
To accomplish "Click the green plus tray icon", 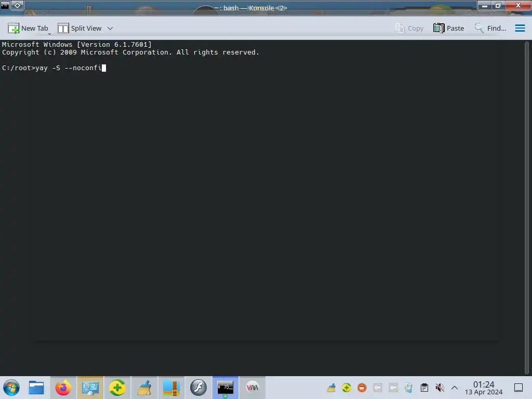I will click(347, 388).
